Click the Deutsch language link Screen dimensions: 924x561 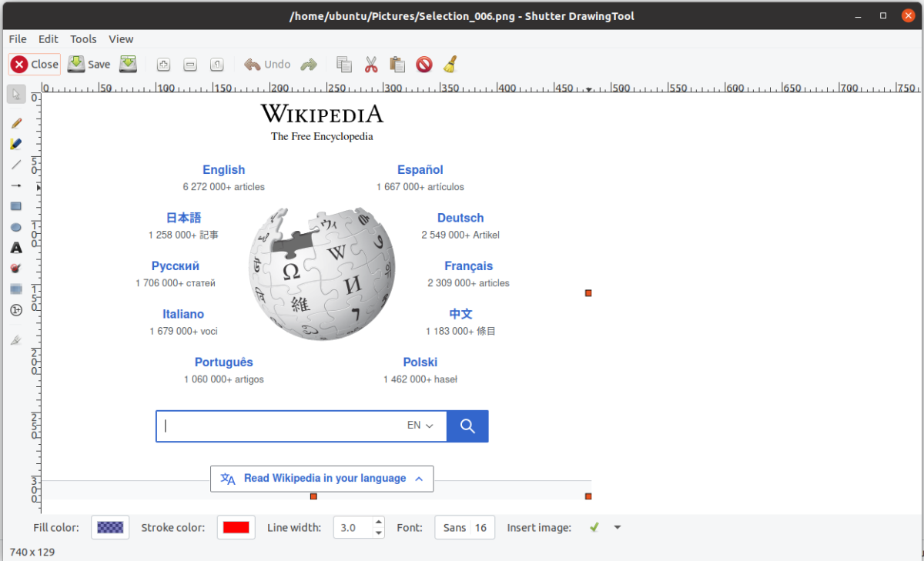click(x=460, y=218)
